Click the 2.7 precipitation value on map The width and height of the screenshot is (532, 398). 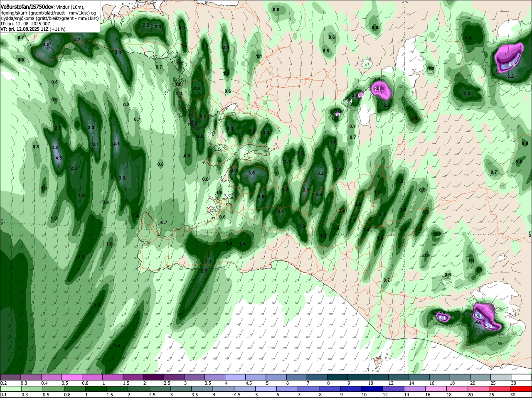coord(77,39)
